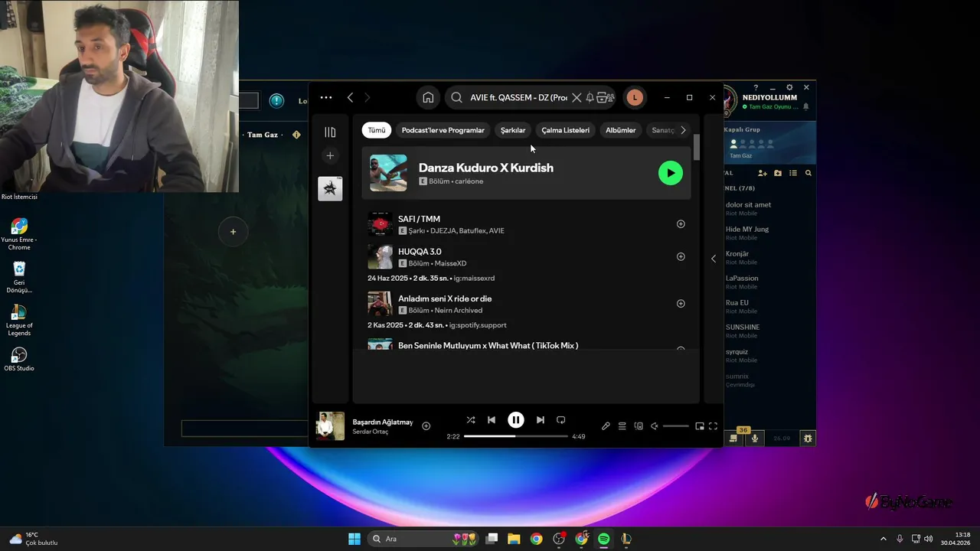Click the plus Create button in Spotify sidebar

pos(330,155)
